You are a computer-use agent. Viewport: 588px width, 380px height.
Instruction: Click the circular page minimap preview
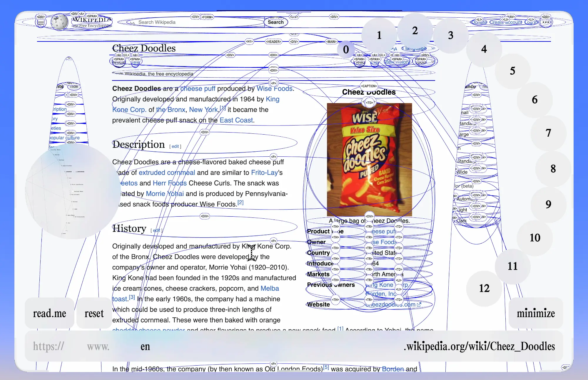tap(73, 191)
